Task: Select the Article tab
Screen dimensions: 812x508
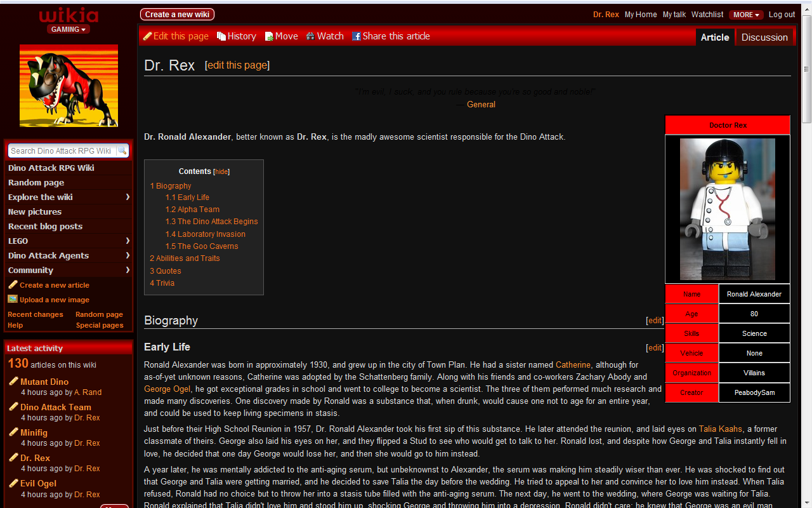Action: tap(715, 37)
